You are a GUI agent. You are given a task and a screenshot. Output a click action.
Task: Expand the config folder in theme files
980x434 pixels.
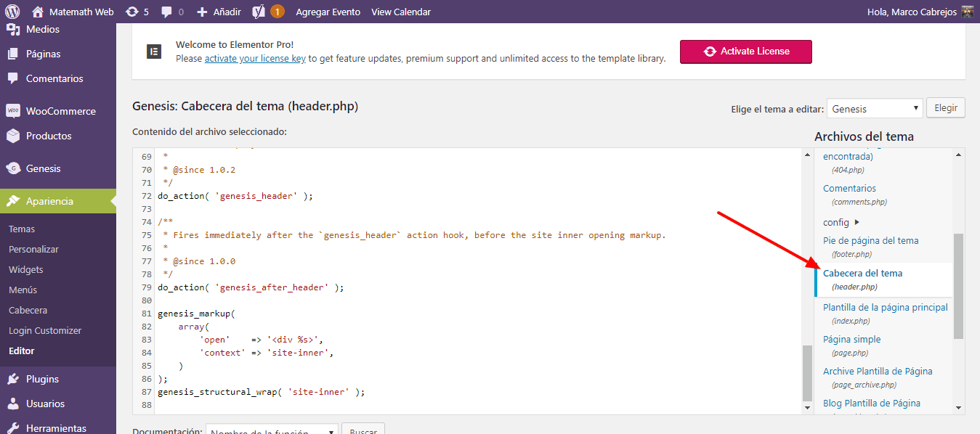(841, 222)
